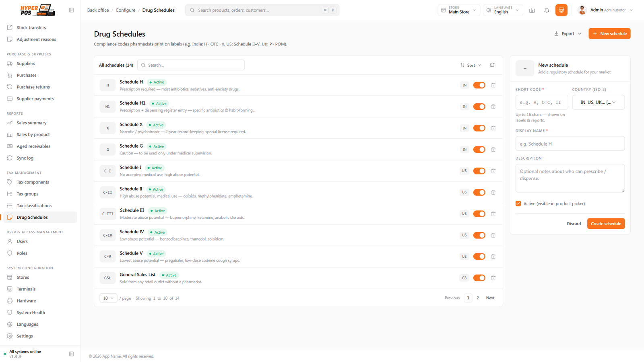Image resolution: width=644 pixels, height=362 pixels.
Task: Go to page 2
Action: pyautogui.click(x=478, y=298)
